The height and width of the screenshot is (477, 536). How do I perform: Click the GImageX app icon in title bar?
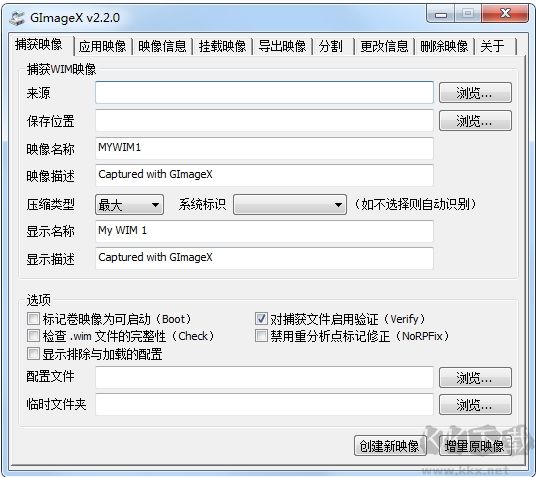point(17,18)
